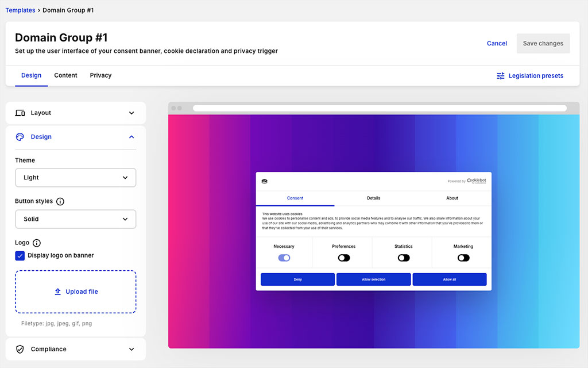This screenshot has height=368, width=588.
Task: Collapse the Design section
Action: (131, 137)
